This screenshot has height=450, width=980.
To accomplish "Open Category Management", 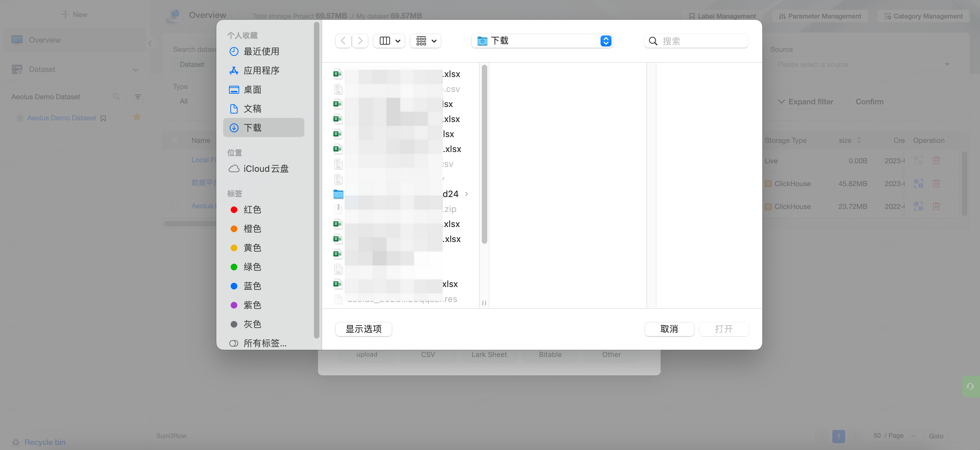I will click(923, 16).
